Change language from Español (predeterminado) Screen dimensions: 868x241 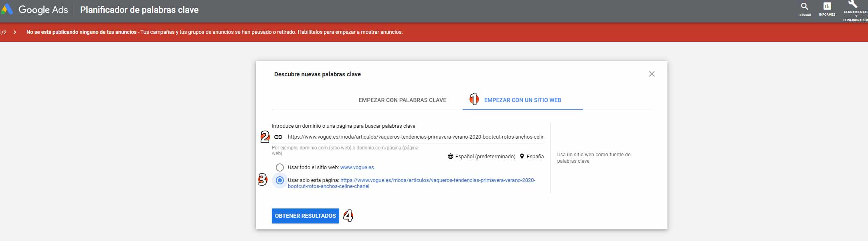click(x=482, y=157)
